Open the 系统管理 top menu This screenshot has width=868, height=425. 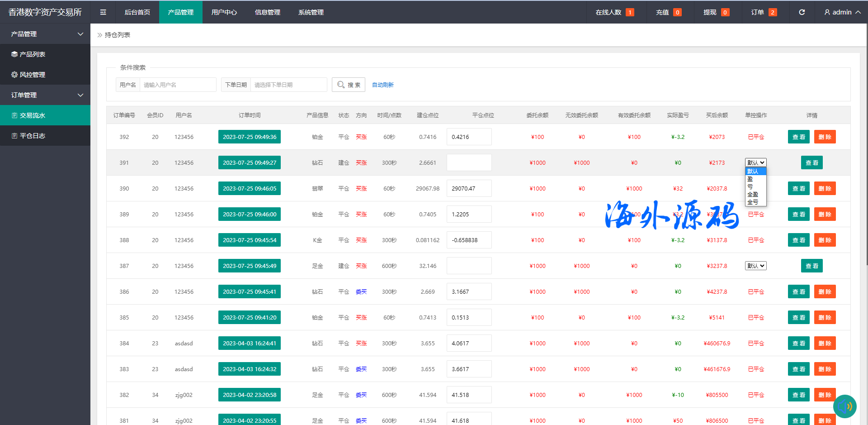click(x=311, y=12)
